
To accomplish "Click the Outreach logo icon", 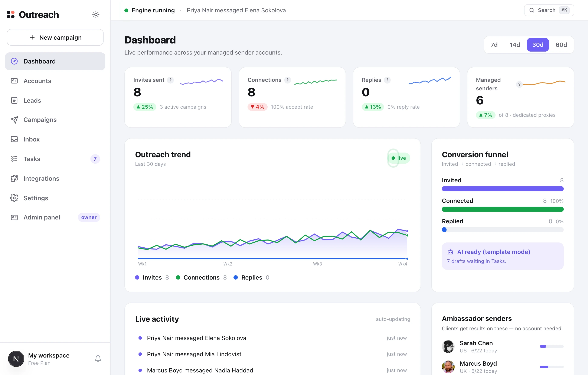I will 11,14.
